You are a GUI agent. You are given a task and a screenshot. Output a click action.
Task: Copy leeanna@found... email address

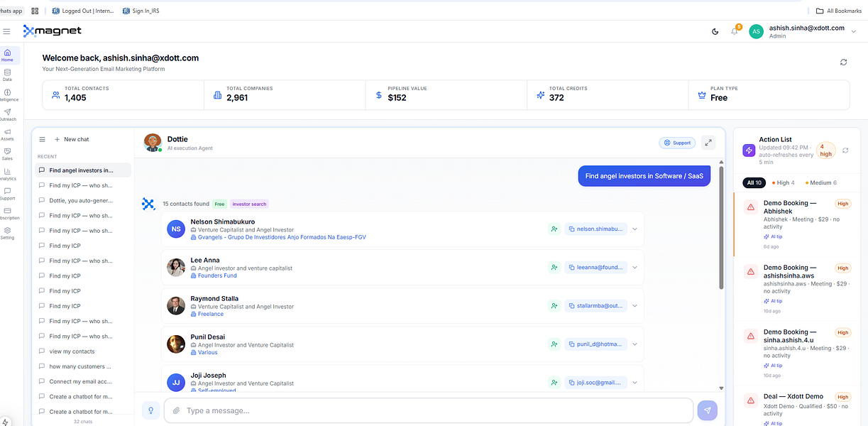point(596,268)
